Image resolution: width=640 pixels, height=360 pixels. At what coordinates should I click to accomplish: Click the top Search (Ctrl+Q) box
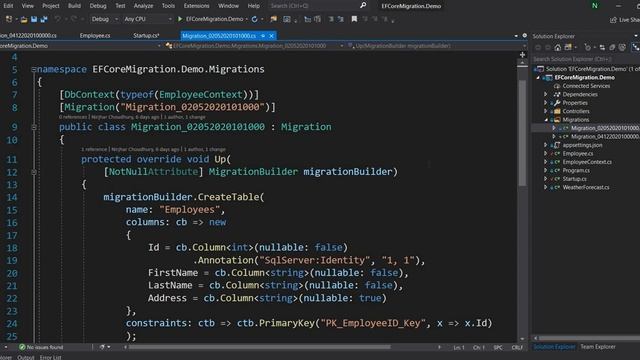(318, 6)
